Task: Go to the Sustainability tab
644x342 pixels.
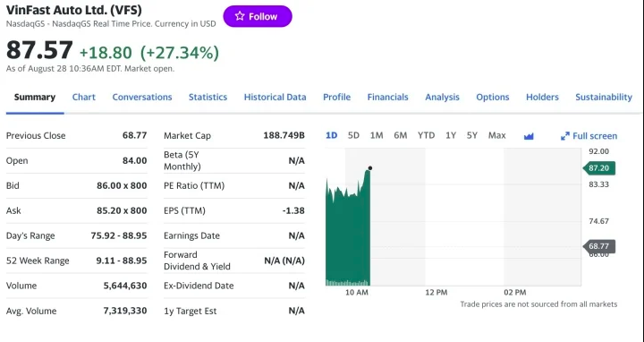Action: (604, 97)
